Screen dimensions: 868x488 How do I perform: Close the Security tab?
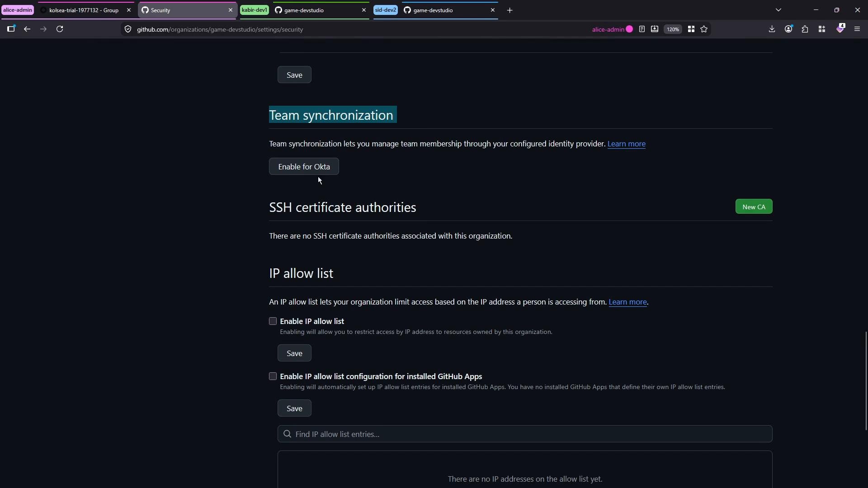tap(230, 10)
